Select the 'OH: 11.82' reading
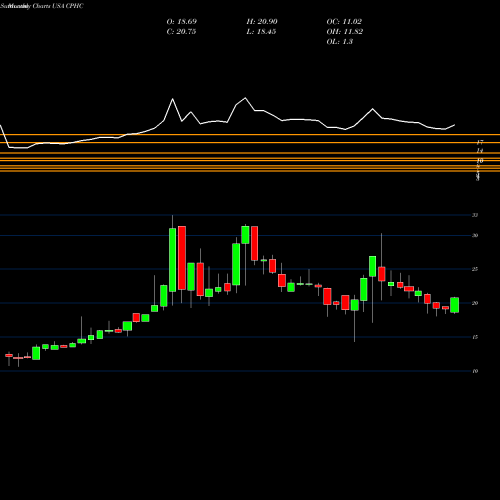500x500 pixels. (345, 32)
